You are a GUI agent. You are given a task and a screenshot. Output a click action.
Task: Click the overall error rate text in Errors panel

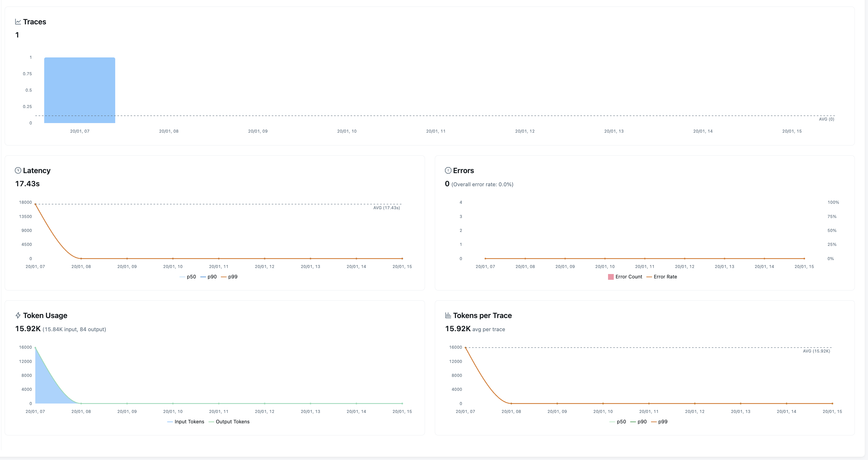pyautogui.click(x=483, y=184)
